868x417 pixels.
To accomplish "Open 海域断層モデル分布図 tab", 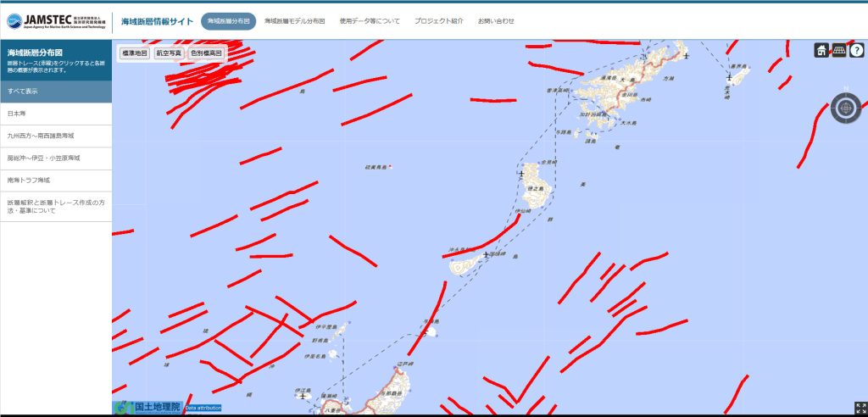I will point(294,20).
